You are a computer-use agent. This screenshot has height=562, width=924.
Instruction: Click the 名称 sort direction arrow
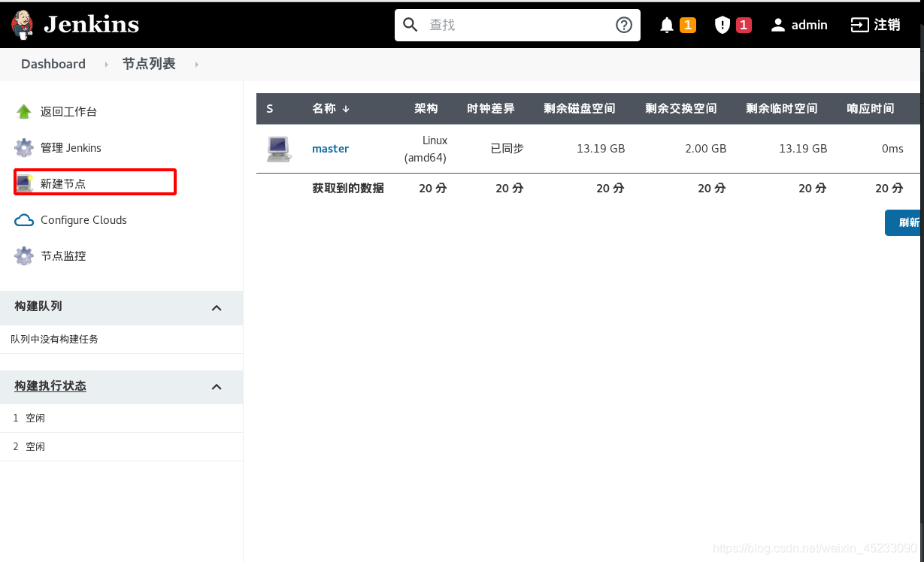pyautogui.click(x=346, y=109)
